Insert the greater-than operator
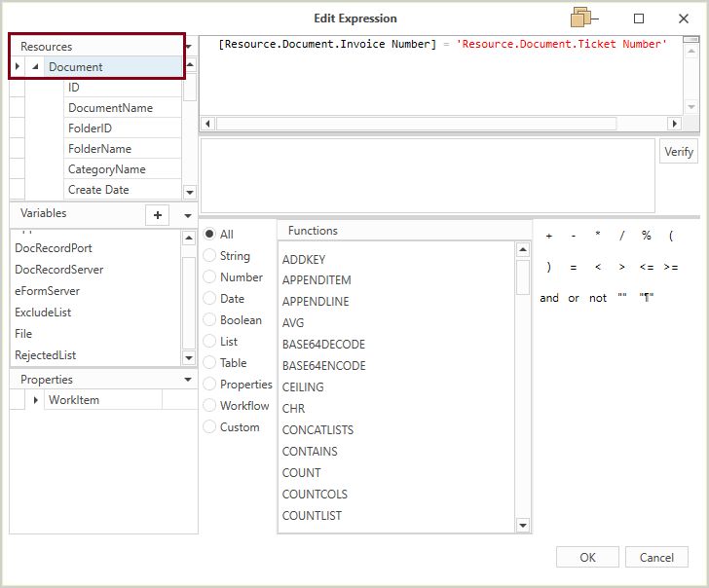The width and height of the screenshot is (709, 588). pos(622,267)
